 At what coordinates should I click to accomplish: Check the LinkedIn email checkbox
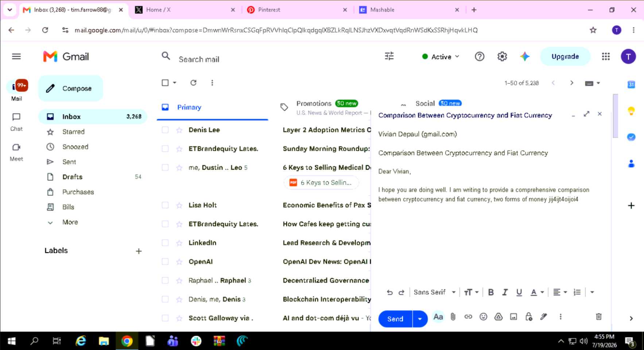(165, 243)
